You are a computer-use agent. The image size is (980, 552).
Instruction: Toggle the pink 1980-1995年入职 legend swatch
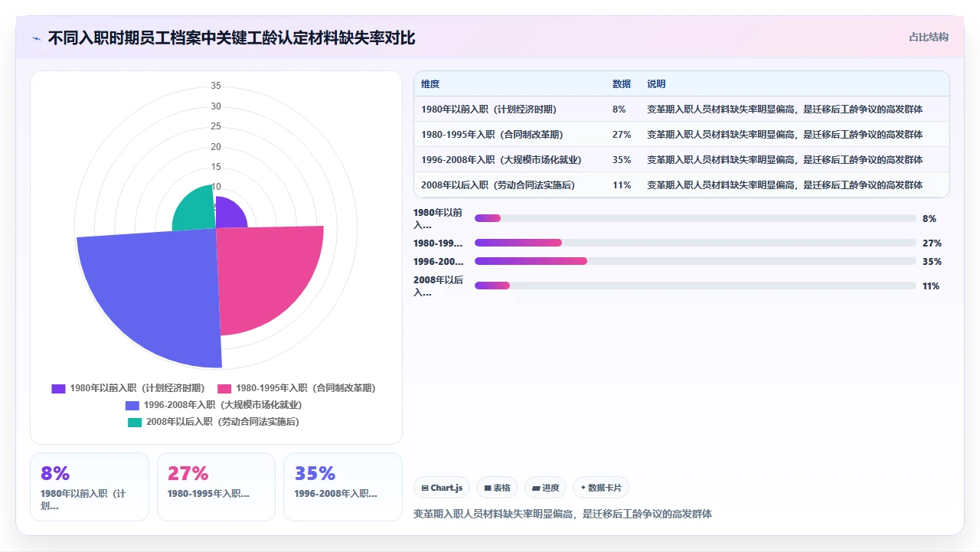coord(224,388)
